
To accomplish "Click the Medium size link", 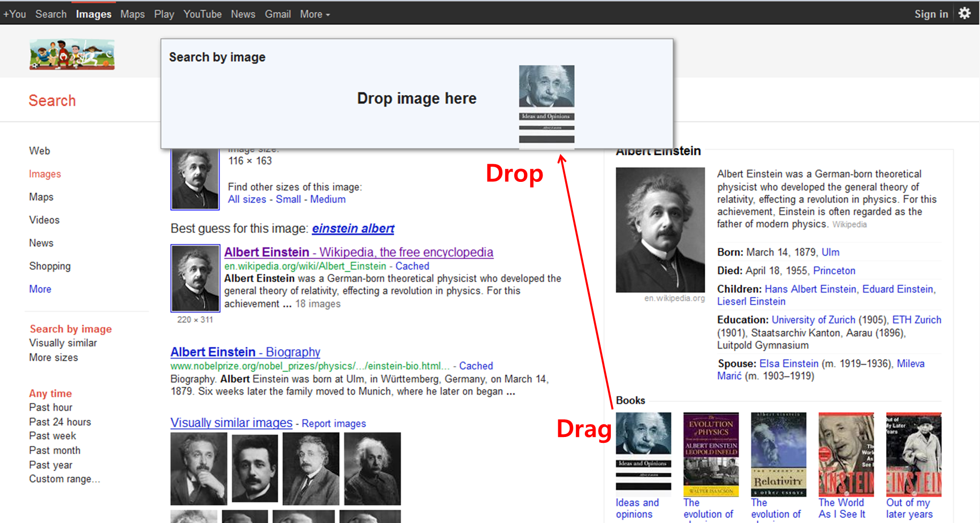I will click(x=328, y=200).
